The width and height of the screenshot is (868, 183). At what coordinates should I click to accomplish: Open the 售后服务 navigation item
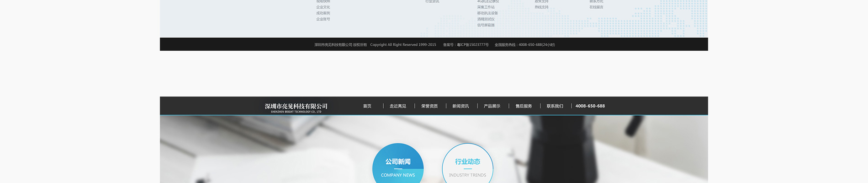(524, 106)
